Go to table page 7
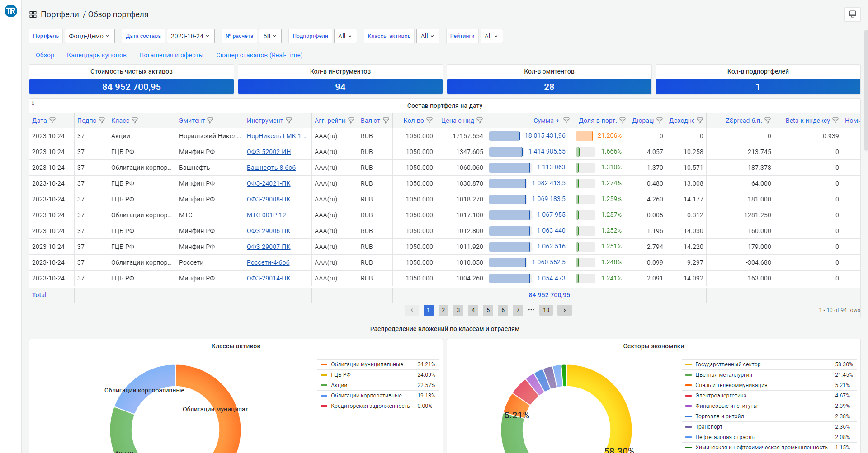This screenshot has width=868, height=453. point(518,310)
